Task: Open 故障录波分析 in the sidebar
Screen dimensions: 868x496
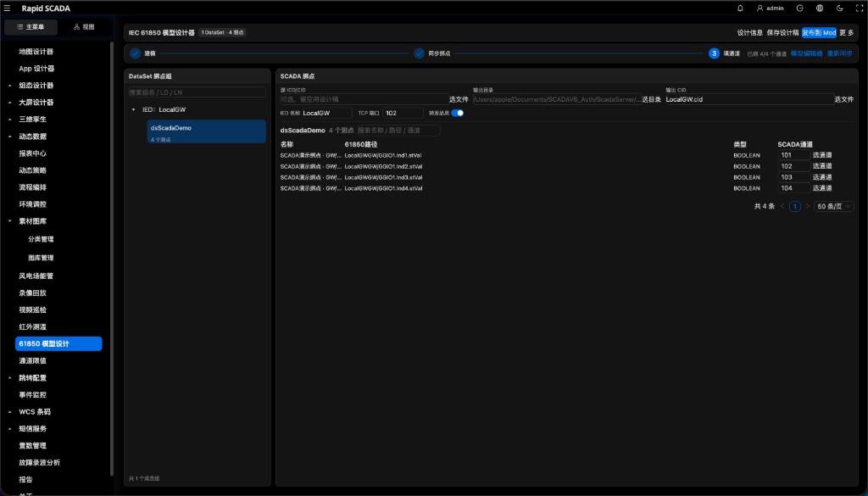Action: (x=39, y=463)
